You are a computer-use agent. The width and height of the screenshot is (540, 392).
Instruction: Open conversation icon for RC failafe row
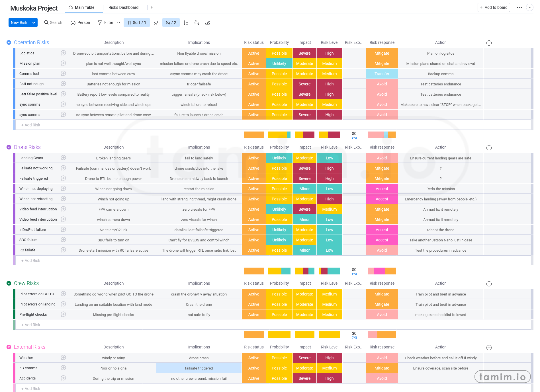click(x=63, y=250)
